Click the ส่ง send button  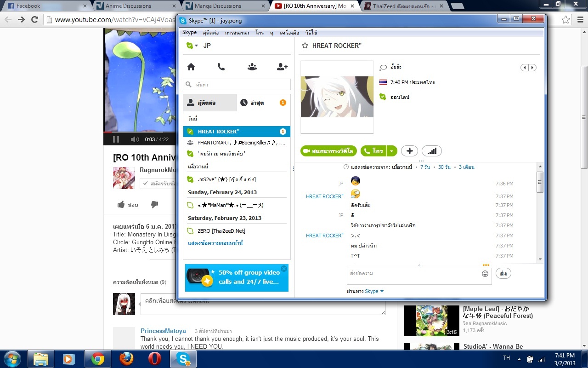503,274
